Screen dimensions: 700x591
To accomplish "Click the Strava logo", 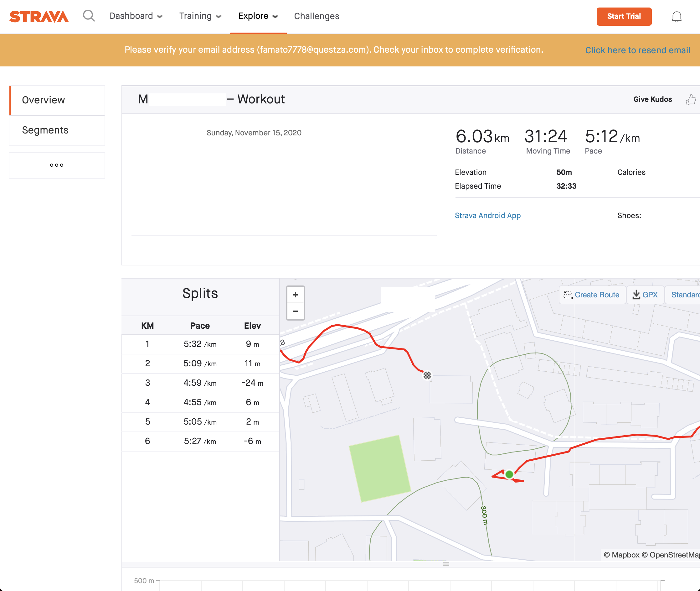I will 39,16.
